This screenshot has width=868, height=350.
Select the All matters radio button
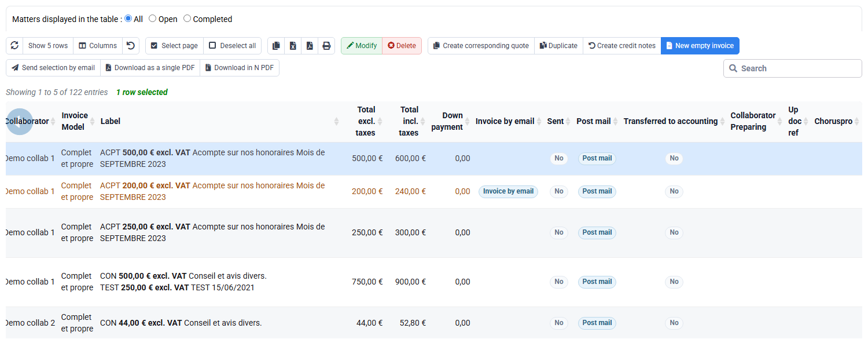(x=128, y=19)
